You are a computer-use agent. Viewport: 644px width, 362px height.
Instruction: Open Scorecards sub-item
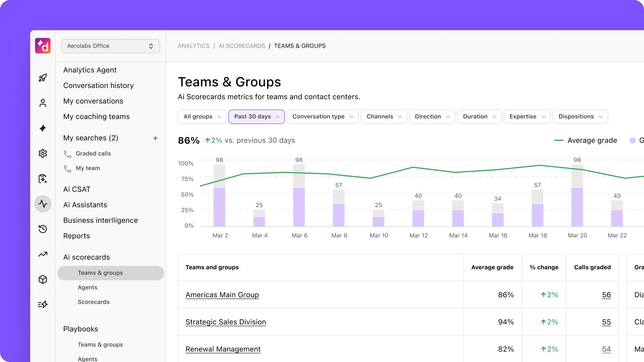click(x=93, y=302)
